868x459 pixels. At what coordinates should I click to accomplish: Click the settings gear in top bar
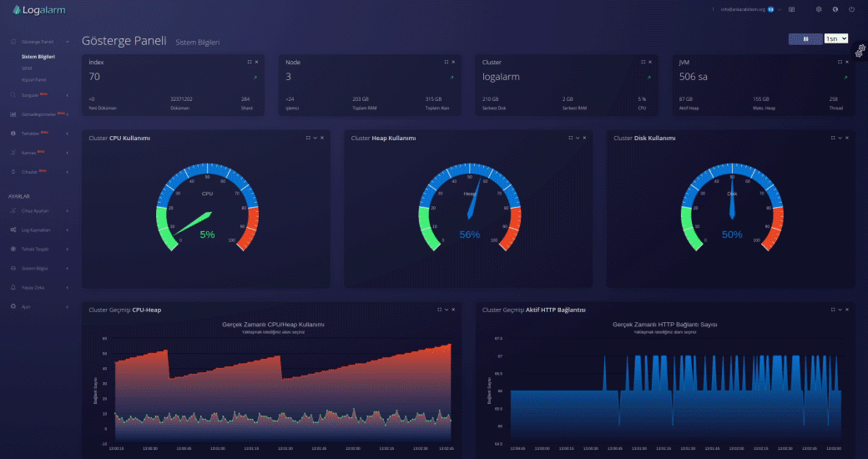[819, 9]
